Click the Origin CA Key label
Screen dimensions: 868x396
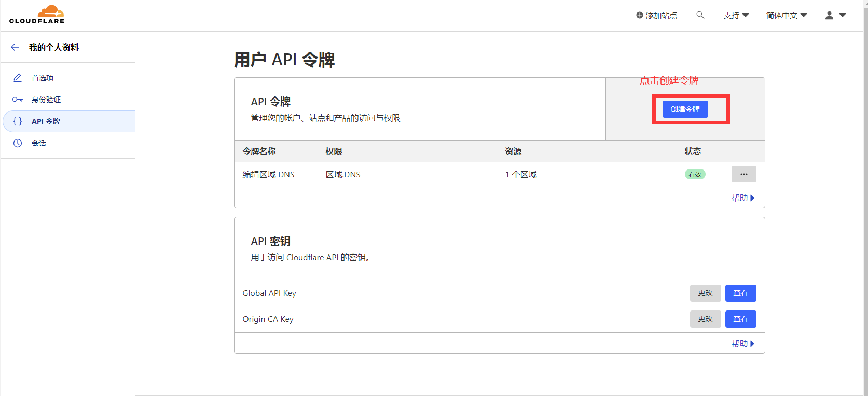tap(268, 319)
